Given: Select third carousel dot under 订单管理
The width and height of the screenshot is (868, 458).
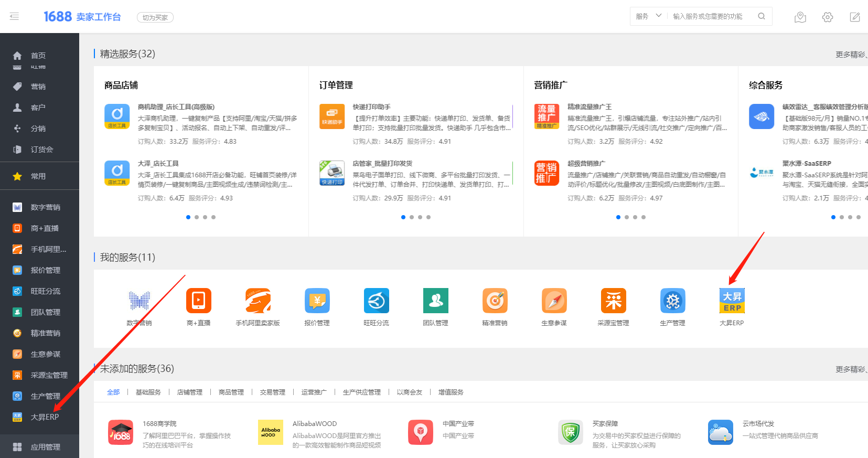Looking at the screenshot, I should pos(420,217).
